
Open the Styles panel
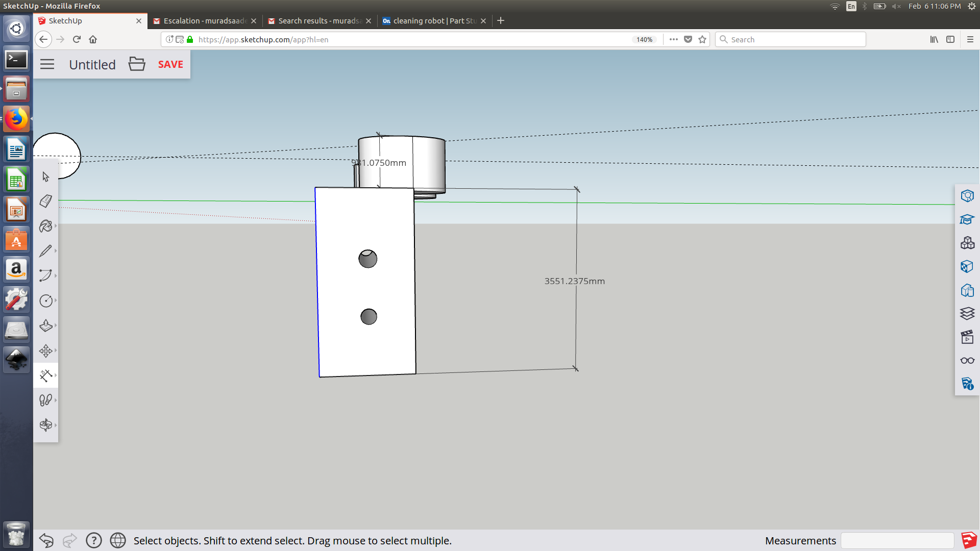(x=967, y=290)
